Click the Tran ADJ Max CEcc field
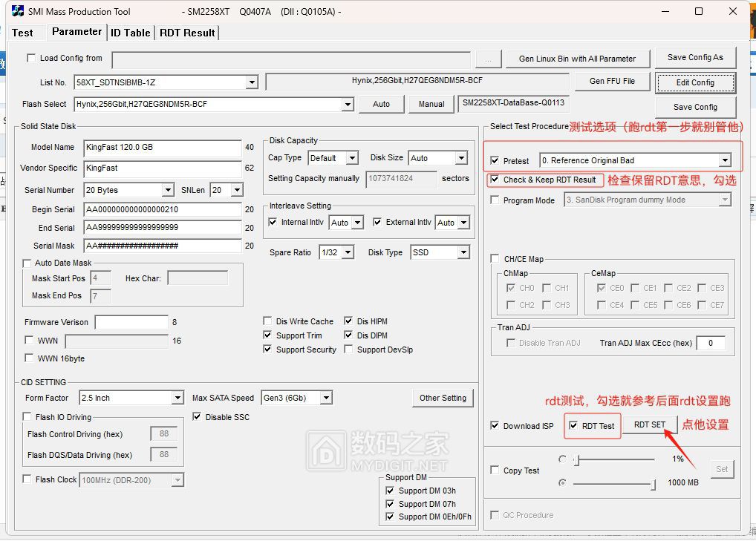This screenshot has width=756, height=541. coord(711,343)
